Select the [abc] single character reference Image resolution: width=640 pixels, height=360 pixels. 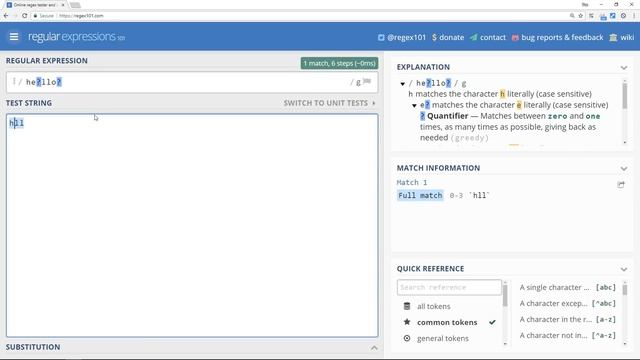tap(567, 287)
